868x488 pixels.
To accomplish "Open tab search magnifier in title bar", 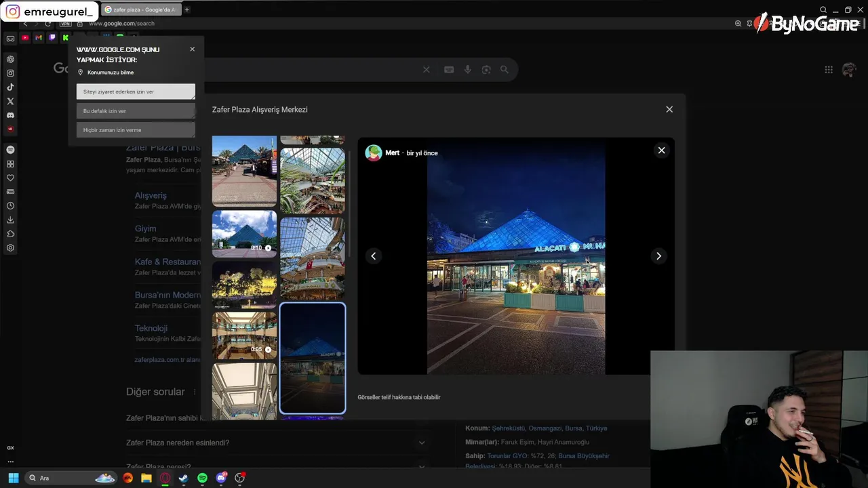I will (823, 9).
